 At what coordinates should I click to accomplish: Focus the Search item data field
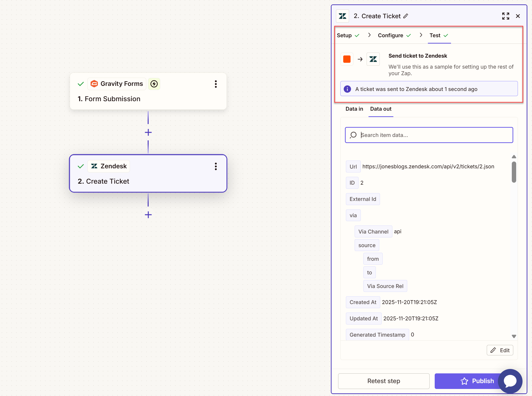(x=429, y=135)
